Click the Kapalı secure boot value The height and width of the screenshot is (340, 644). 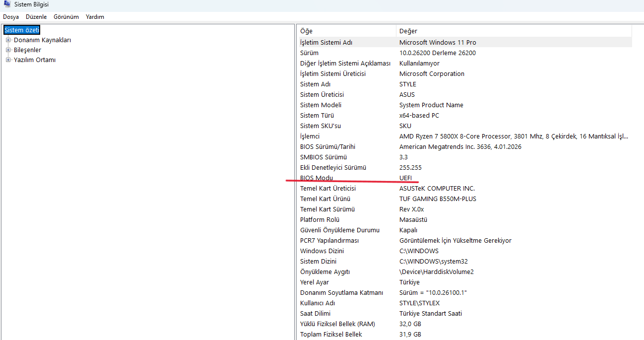point(408,230)
